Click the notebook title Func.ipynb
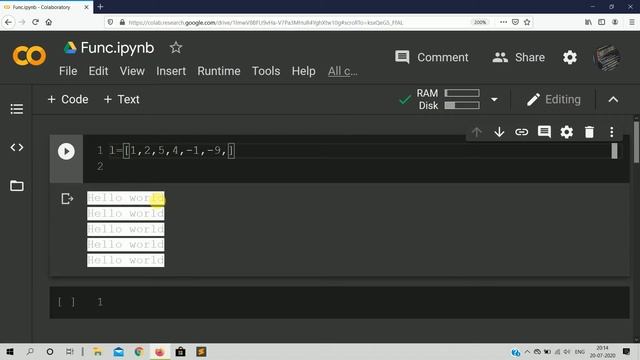Viewport: 640px width, 360px height. click(x=117, y=48)
